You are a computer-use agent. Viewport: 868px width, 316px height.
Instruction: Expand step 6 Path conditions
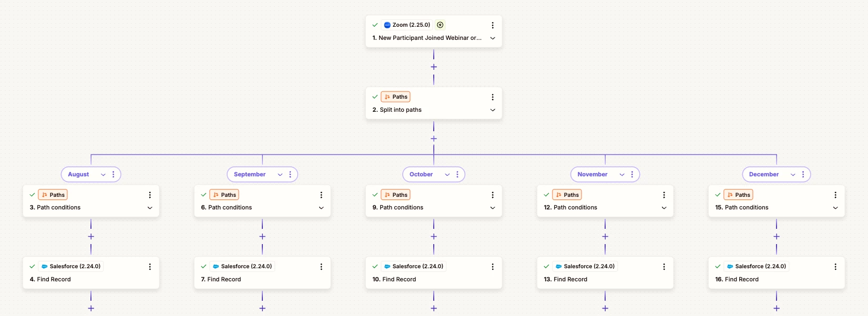(x=321, y=208)
